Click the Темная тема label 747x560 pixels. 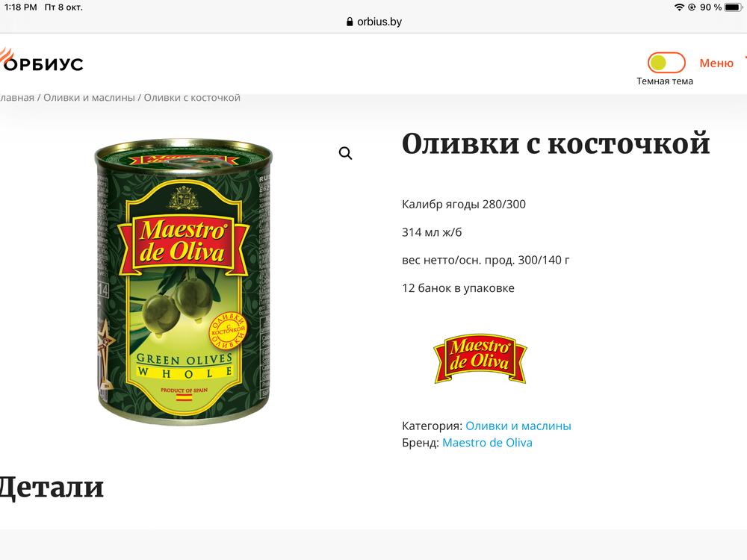[x=665, y=81]
